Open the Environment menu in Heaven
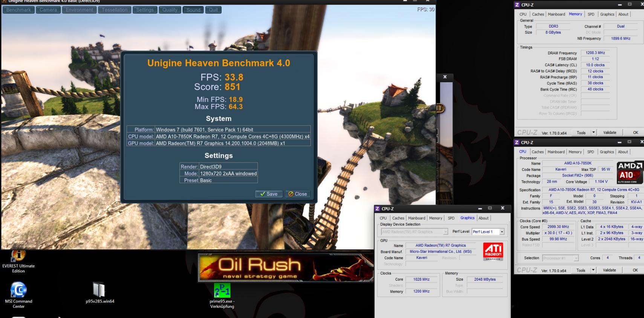 [79, 10]
